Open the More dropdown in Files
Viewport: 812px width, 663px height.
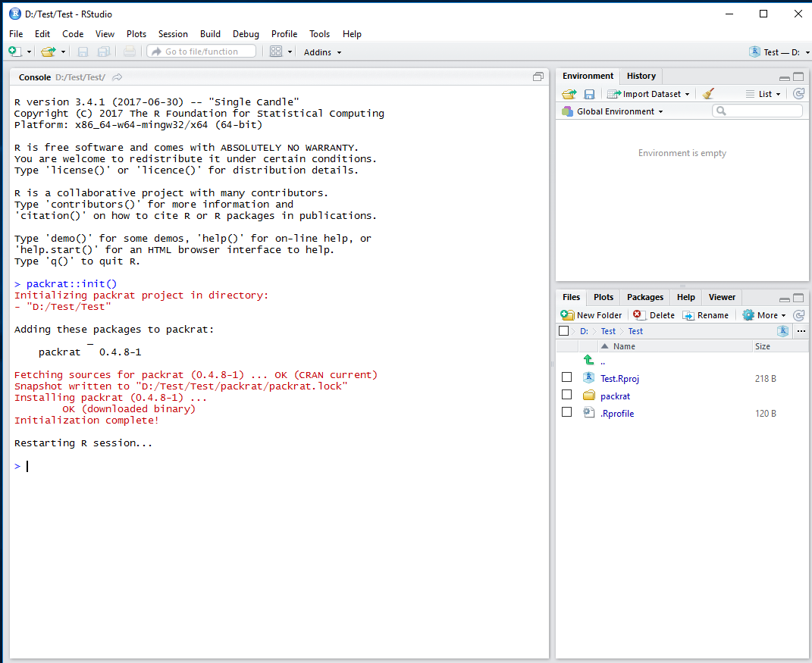pos(763,315)
